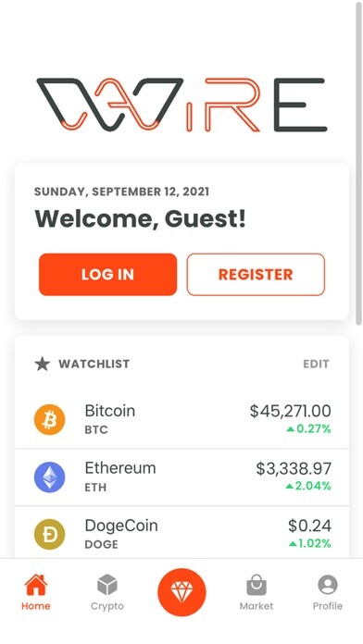Click the LOG IN button
Screen dimensions: 363x644
point(107,275)
